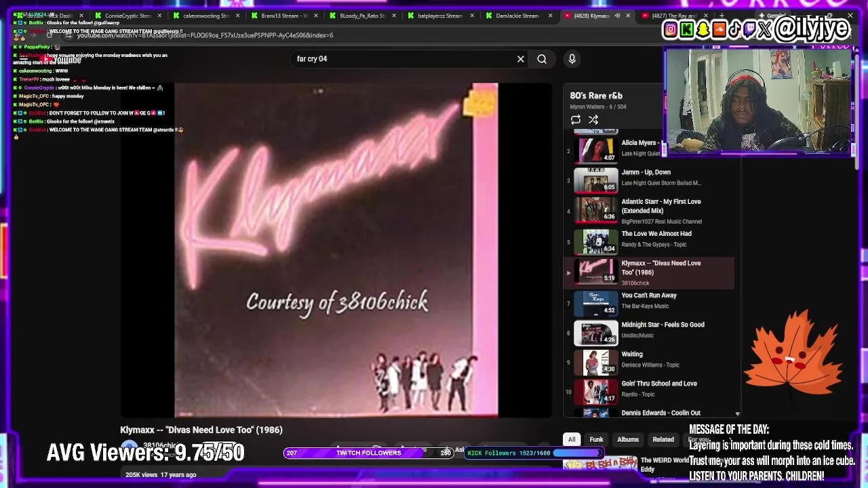Image resolution: width=868 pixels, height=488 pixels.
Task: Switch to ConnieCryptic Stream tab
Action: pyautogui.click(x=127, y=16)
